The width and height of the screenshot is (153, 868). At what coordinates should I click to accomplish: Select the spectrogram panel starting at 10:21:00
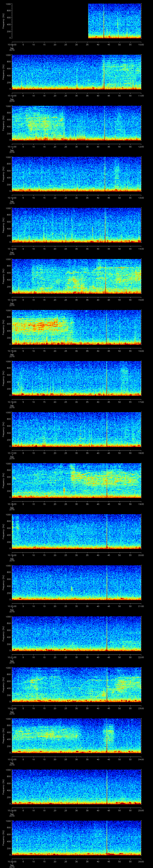click(76, 633)
